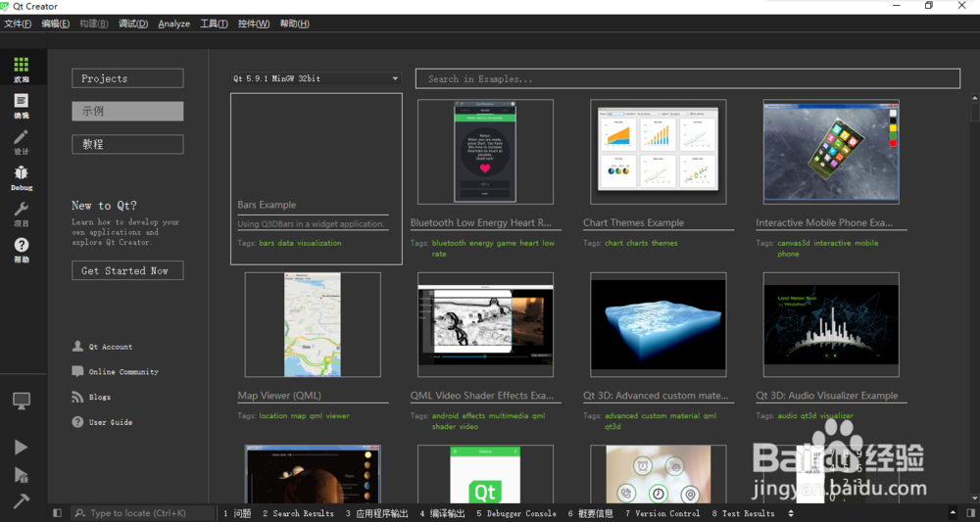The height and width of the screenshot is (522, 980).
Task: Open 4 编译输出 pane
Action: coord(442,513)
